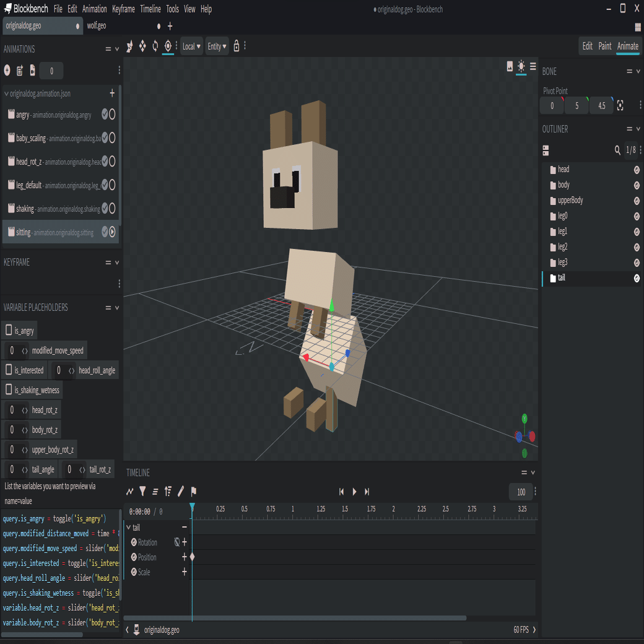The height and width of the screenshot is (644, 644).
Task: Click the timeline speed field showing 100
Action: [521, 492]
